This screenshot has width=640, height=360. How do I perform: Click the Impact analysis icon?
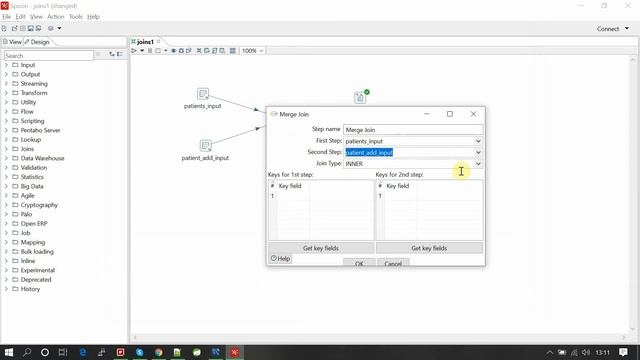[x=207, y=51]
